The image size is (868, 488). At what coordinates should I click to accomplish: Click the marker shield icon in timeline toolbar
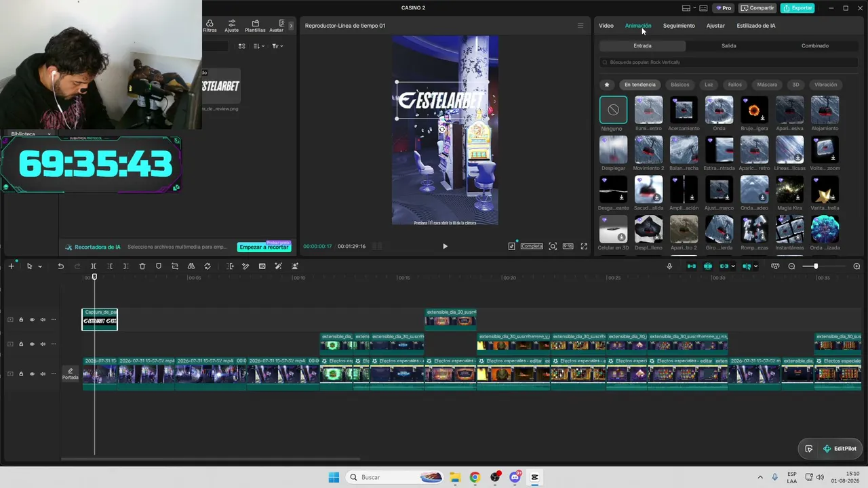point(159,266)
